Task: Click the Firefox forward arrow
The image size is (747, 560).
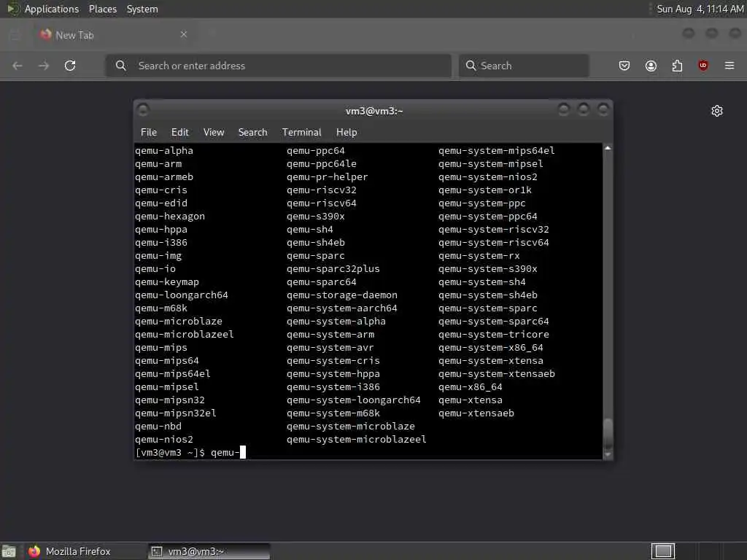Action: pos(44,66)
